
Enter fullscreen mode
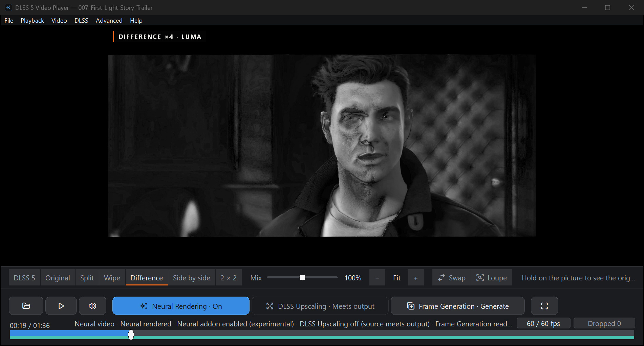click(544, 306)
